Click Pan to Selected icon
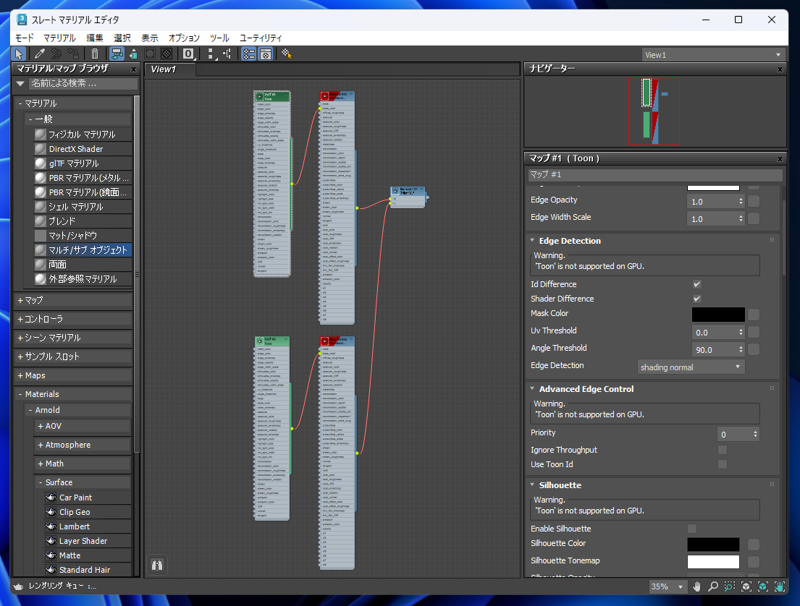 pyautogui.click(x=780, y=587)
